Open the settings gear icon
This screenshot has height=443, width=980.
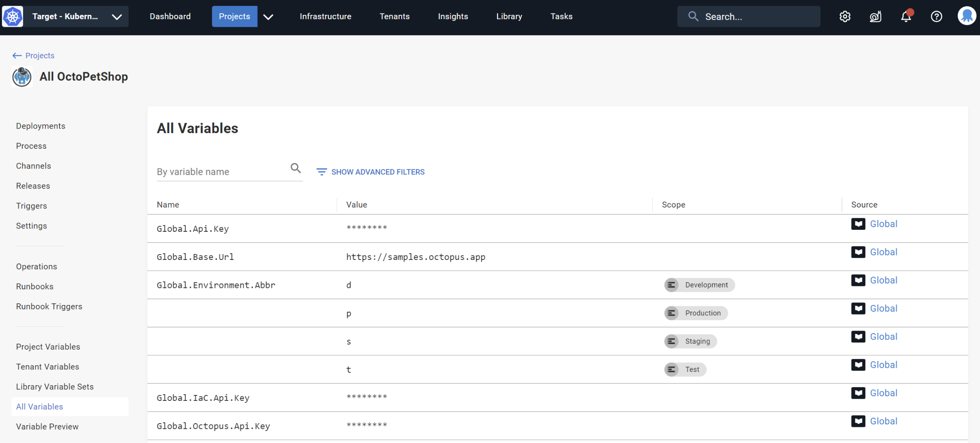[845, 17]
